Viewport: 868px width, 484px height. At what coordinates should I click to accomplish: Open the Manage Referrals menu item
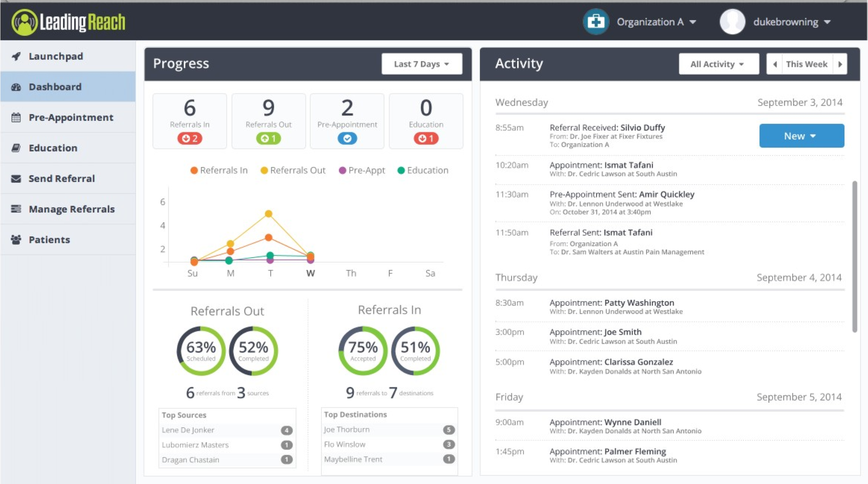coord(72,209)
